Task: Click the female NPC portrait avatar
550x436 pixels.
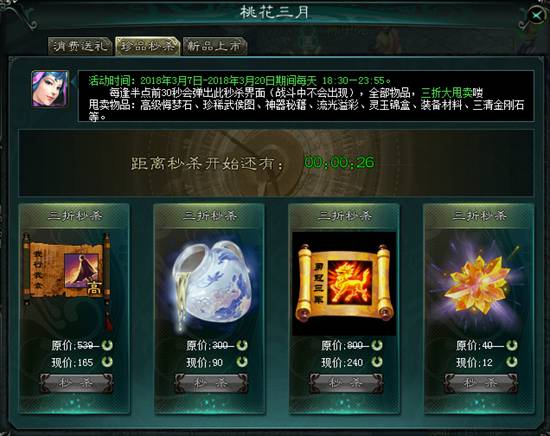Action: point(50,89)
